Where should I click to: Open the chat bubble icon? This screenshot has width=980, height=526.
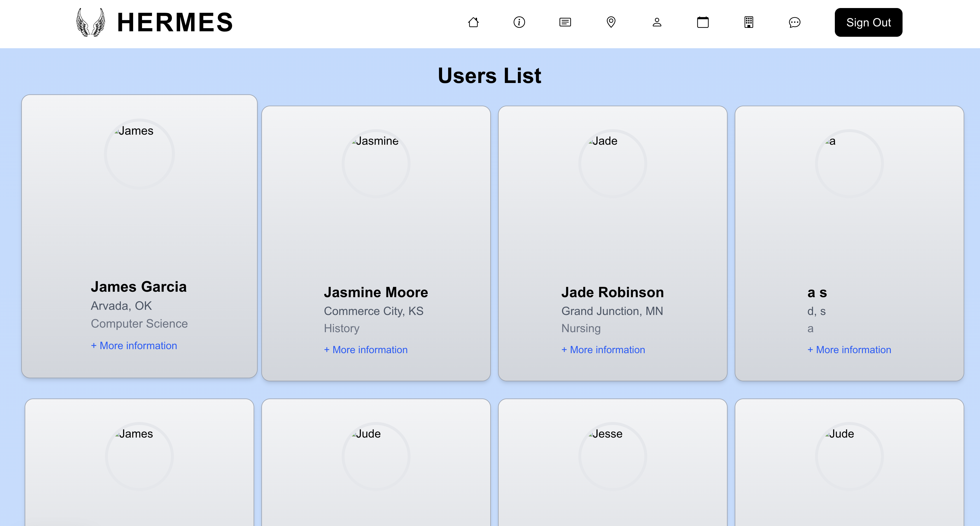[x=794, y=22]
